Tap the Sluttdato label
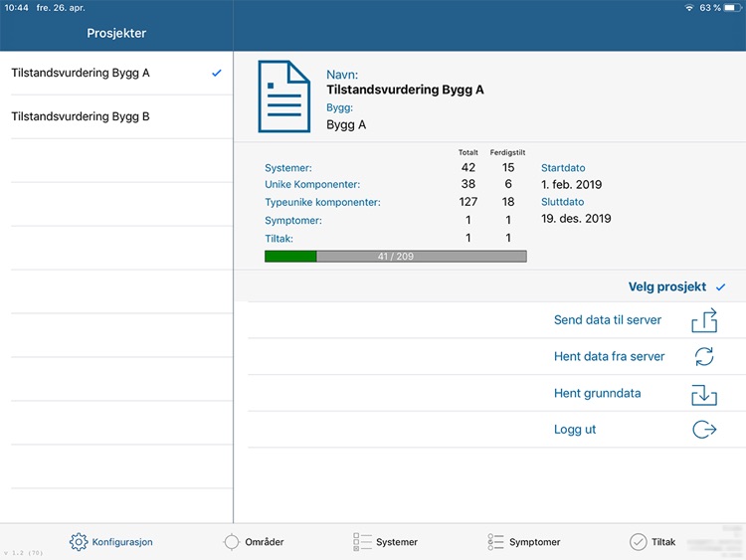 tap(562, 202)
